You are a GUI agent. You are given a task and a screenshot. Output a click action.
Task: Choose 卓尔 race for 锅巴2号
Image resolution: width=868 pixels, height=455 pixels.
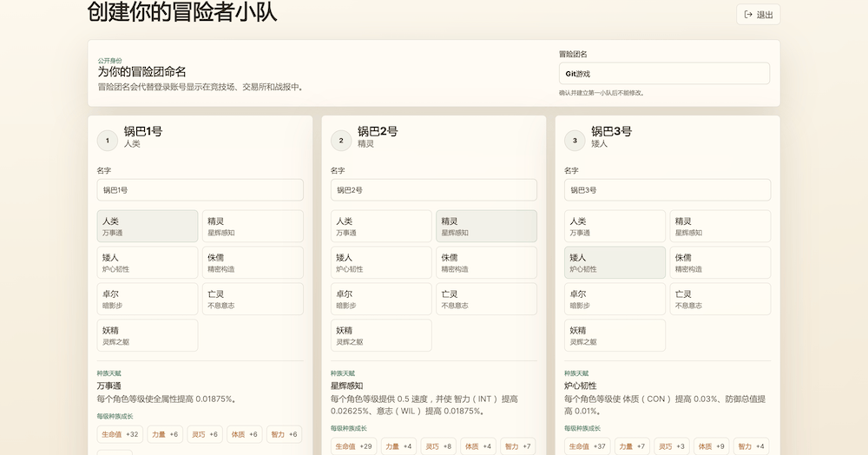[x=381, y=299]
